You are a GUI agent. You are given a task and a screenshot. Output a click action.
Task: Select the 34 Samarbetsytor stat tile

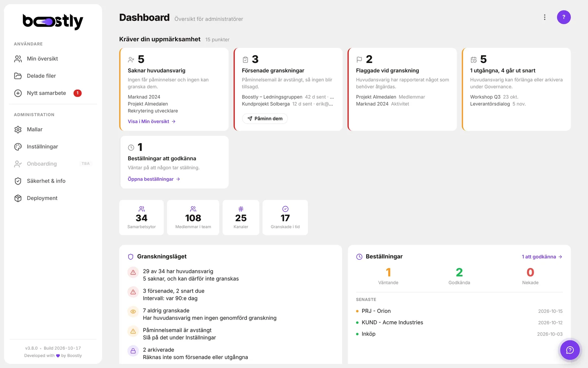click(141, 217)
